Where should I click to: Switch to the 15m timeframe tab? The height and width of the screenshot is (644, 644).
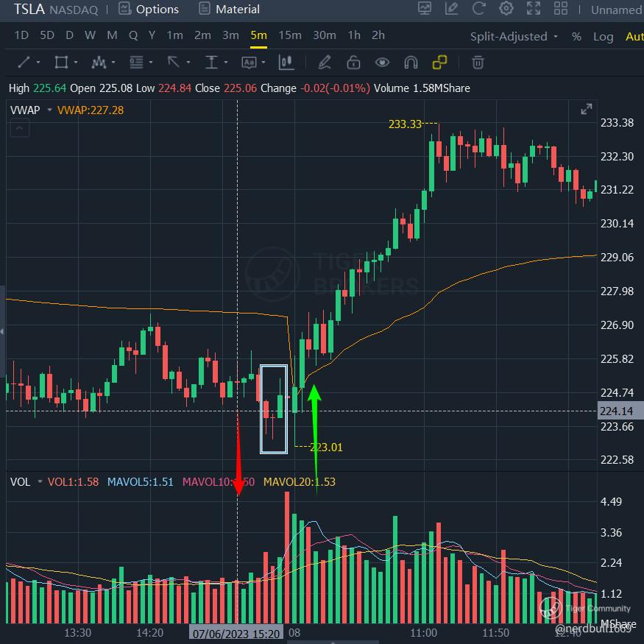290,35
